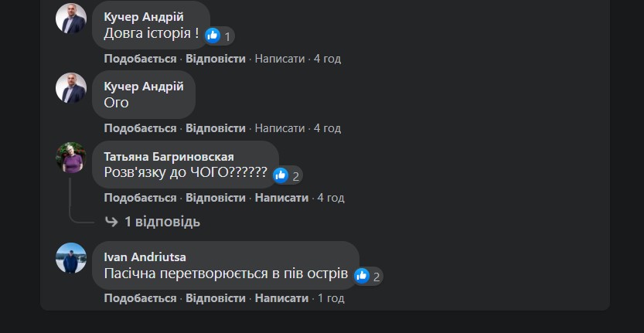This screenshot has width=644, height=333.
Task: Click like reaction icon on Ivan Andriutsa's comment
Action: click(x=362, y=276)
